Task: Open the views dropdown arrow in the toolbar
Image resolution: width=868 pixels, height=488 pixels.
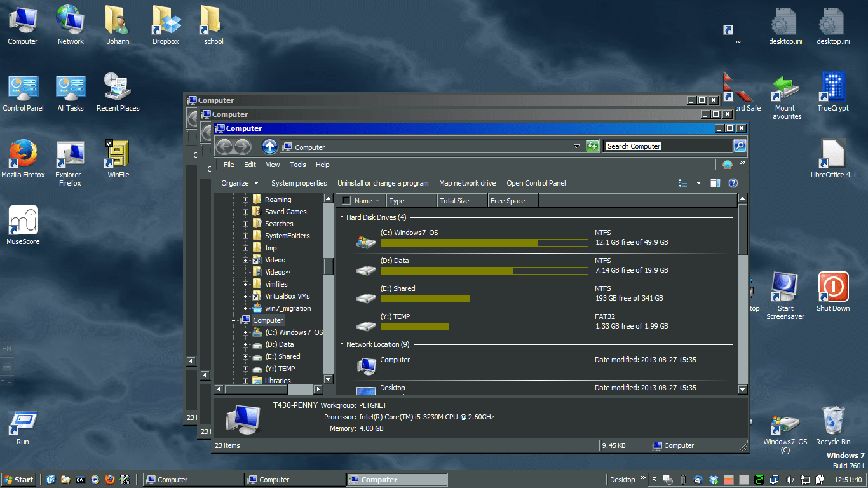Action: click(x=698, y=183)
